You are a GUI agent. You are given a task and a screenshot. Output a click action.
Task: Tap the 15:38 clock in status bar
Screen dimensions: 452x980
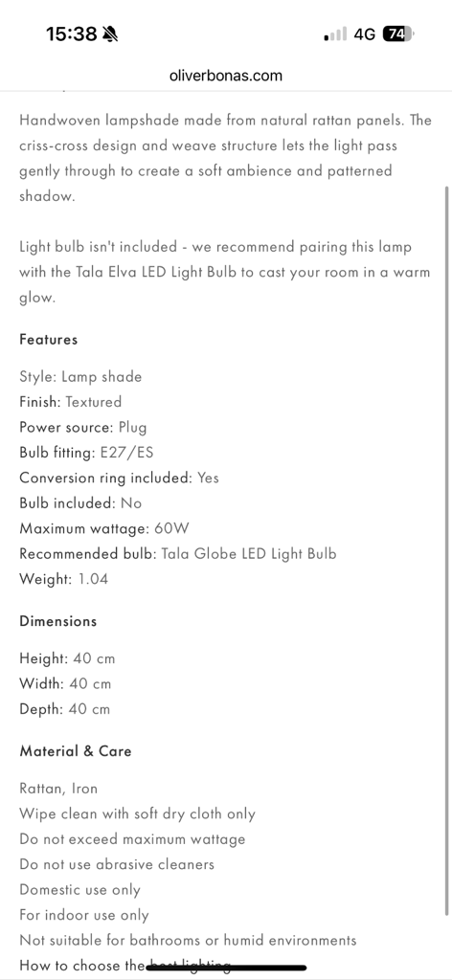pyautogui.click(x=71, y=33)
